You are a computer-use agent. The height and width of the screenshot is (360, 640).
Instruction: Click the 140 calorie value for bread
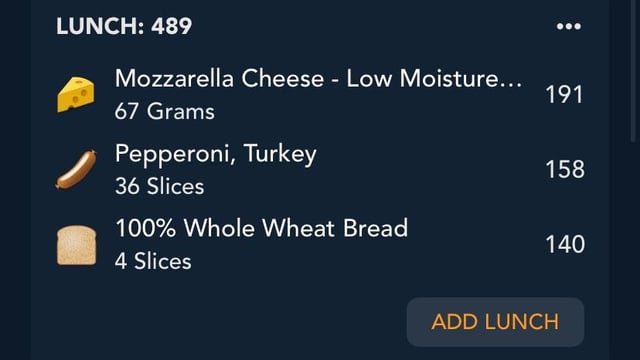coord(565,244)
